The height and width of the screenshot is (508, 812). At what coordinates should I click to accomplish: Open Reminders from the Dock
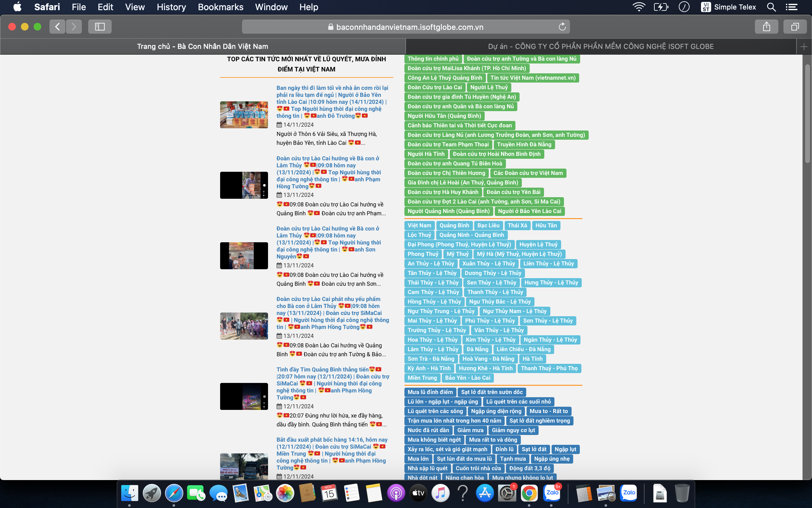[x=351, y=493]
